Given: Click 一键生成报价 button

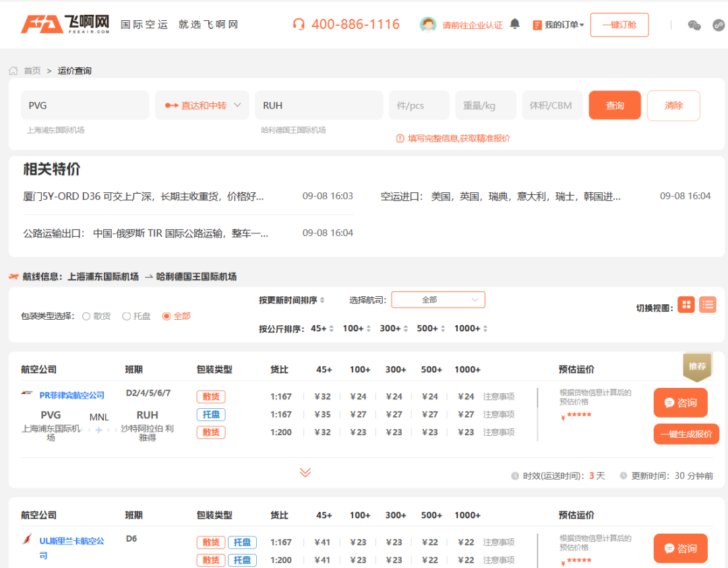Looking at the screenshot, I should 686,434.
